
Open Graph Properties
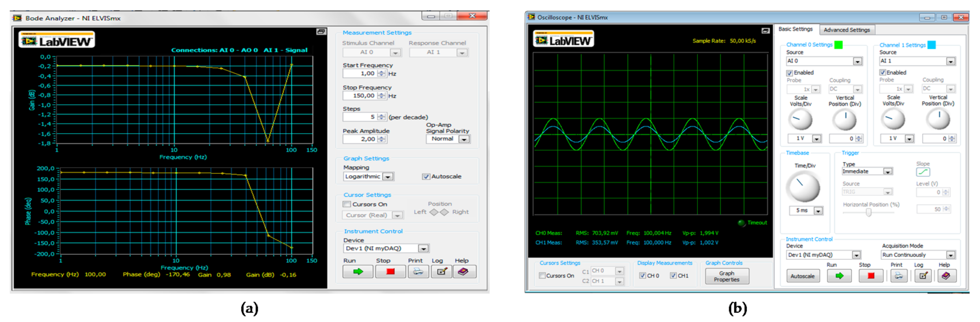click(x=727, y=276)
